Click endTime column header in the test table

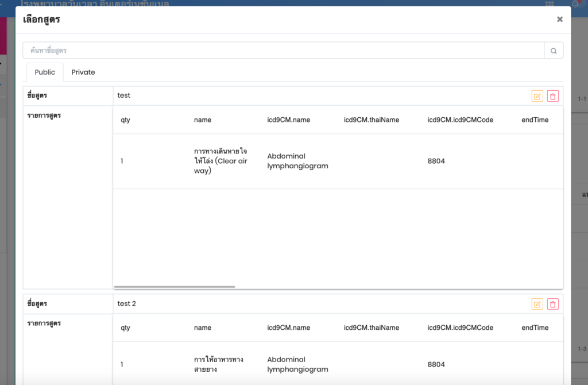[x=535, y=120]
